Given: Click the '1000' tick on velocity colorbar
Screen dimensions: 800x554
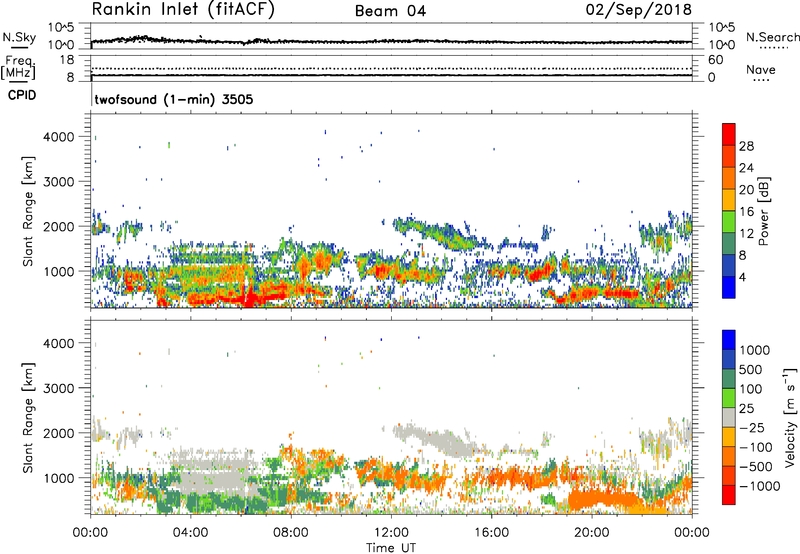Looking at the screenshot, I should 754,350.
